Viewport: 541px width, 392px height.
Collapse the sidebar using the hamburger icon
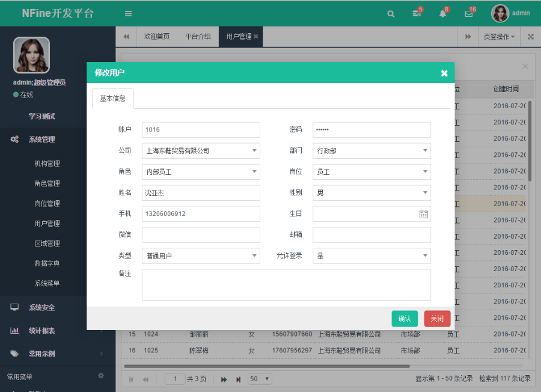(128, 13)
